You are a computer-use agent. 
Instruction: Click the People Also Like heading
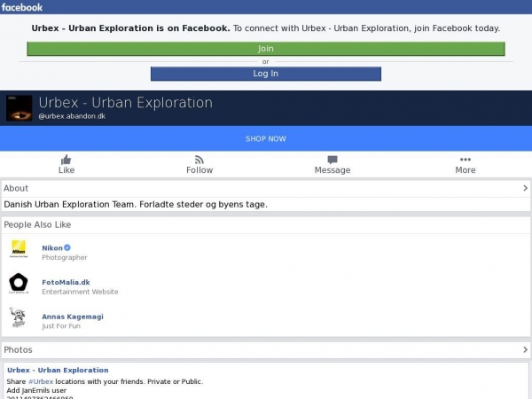click(37, 224)
